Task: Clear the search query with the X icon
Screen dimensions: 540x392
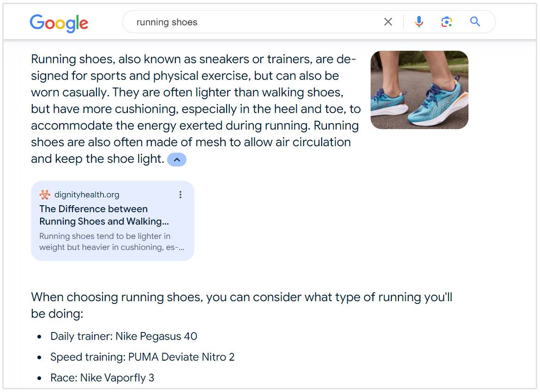Action: [x=388, y=22]
